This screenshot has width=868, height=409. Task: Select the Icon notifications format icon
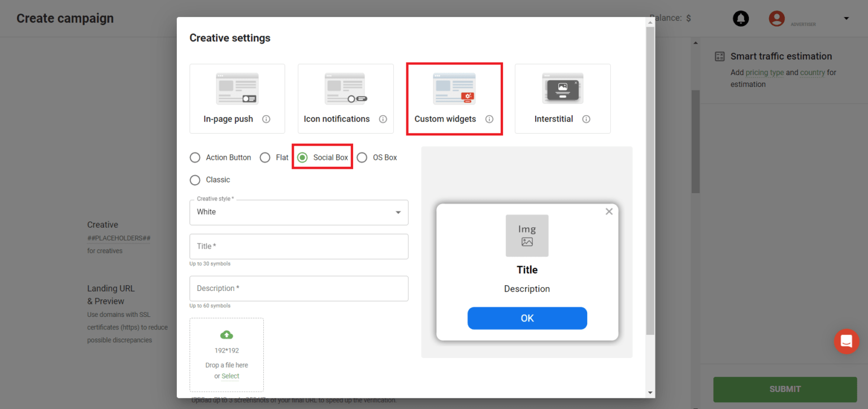click(345, 88)
